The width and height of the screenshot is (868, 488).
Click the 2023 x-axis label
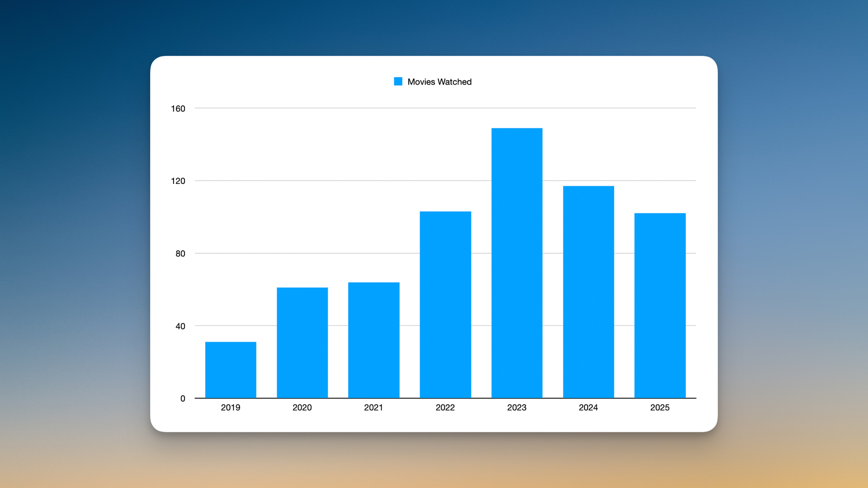(x=517, y=408)
